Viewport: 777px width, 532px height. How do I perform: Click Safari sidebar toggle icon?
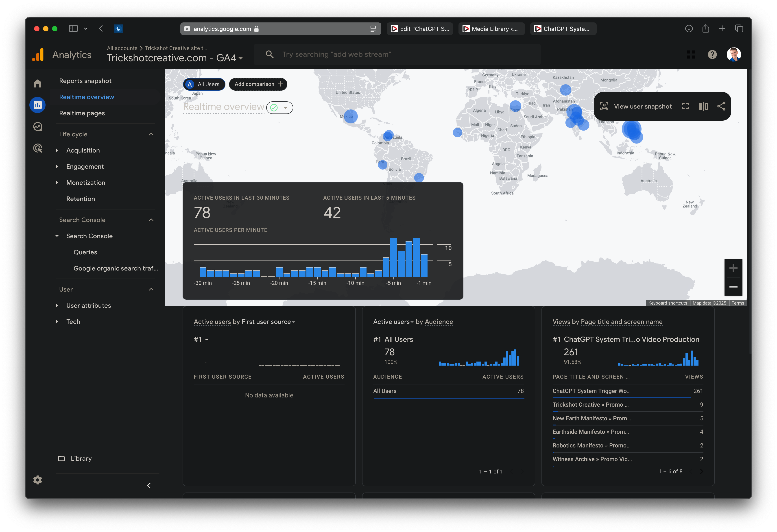(x=73, y=29)
